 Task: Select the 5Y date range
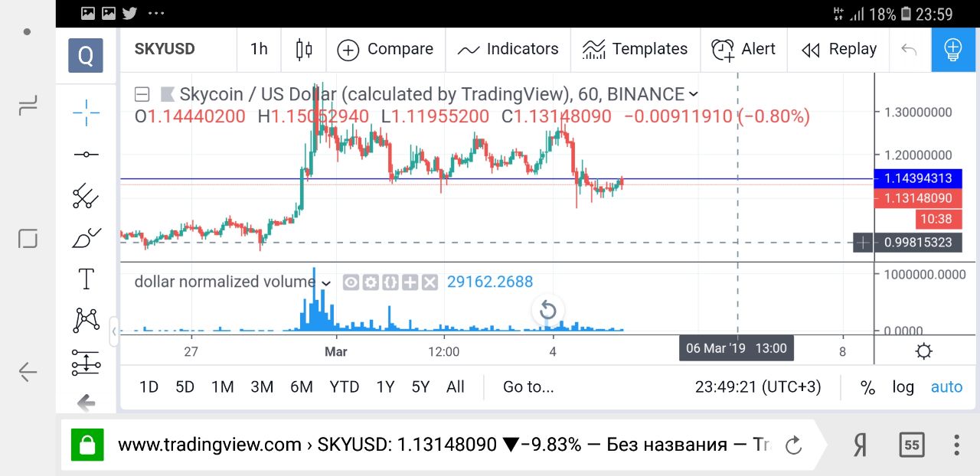pyautogui.click(x=420, y=387)
